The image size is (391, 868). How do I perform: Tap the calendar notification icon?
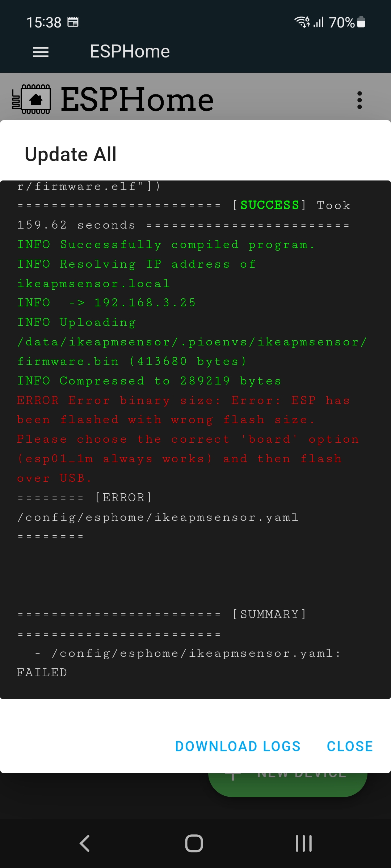[73, 22]
